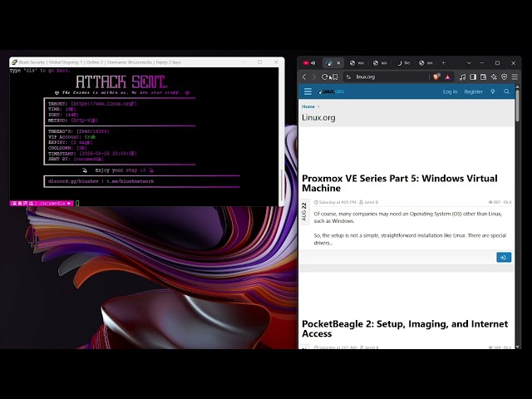Click the Register link

(x=473, y=91)
